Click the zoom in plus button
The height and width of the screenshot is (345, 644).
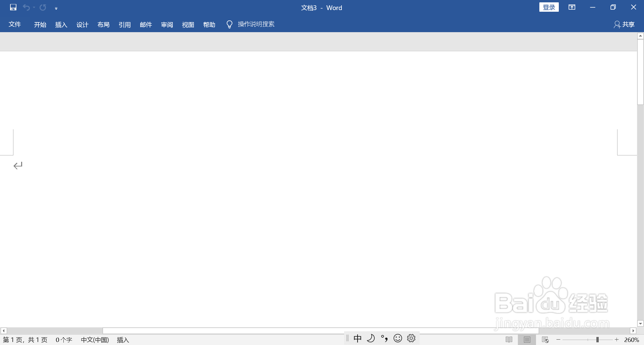click(616, 340)
